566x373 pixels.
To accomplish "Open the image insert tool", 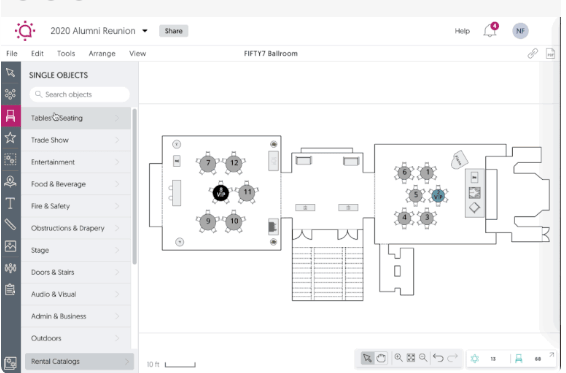I will click(10, 246).
